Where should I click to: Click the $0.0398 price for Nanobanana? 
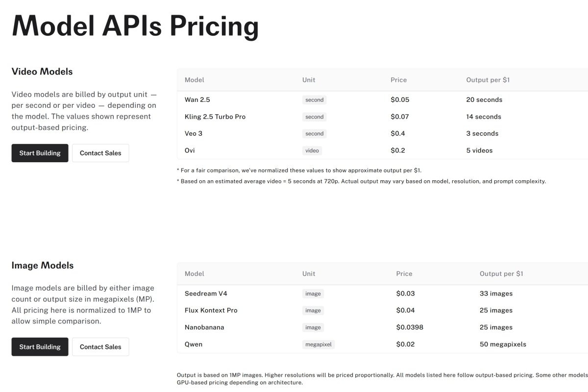tap(410, 327)
